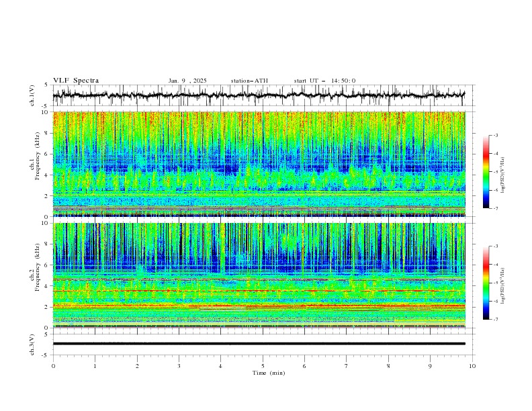The height and width of the screenshot is (411, 532).
Task: Click time axis tick label "10"
Action: tap(472, 366)
